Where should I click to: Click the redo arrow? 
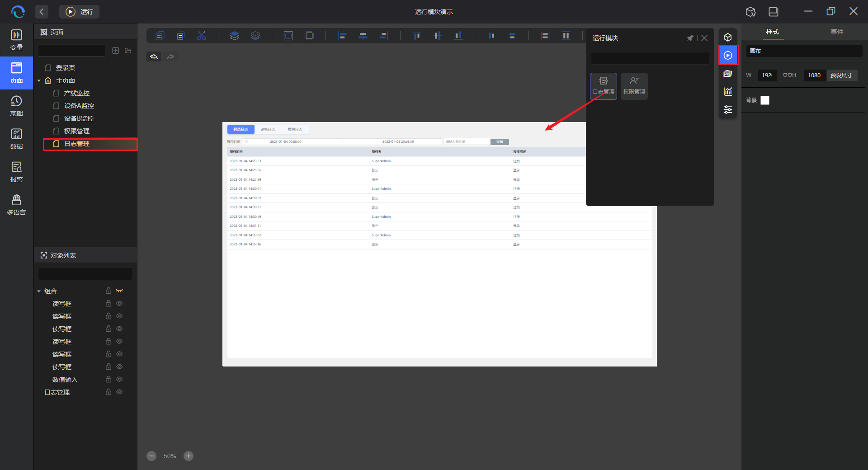coord(171,56)
